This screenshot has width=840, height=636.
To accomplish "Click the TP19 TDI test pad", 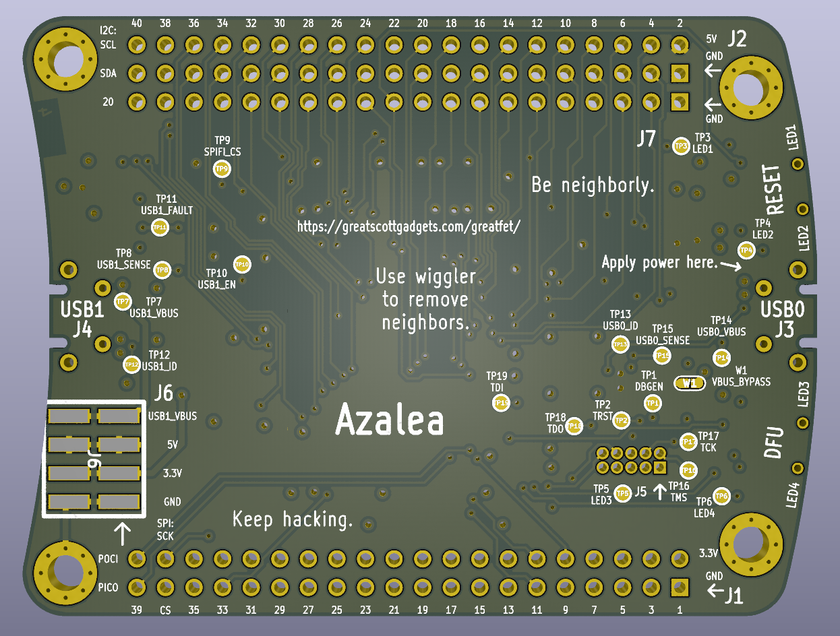I will pos(501,403).
